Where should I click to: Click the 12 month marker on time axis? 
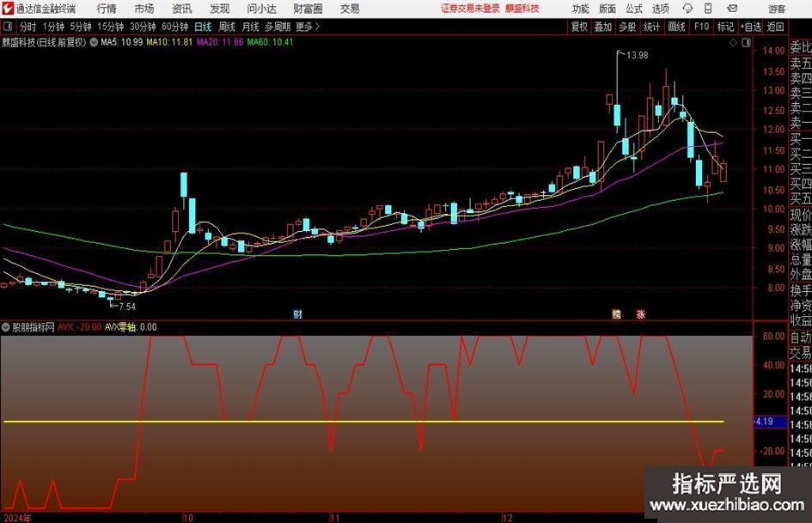pos(508,518)
